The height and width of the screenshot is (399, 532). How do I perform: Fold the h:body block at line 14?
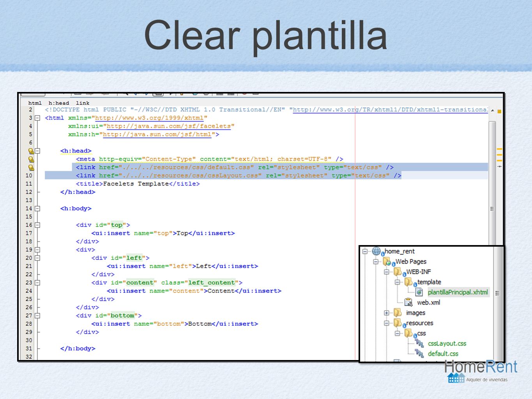(37, 208)
